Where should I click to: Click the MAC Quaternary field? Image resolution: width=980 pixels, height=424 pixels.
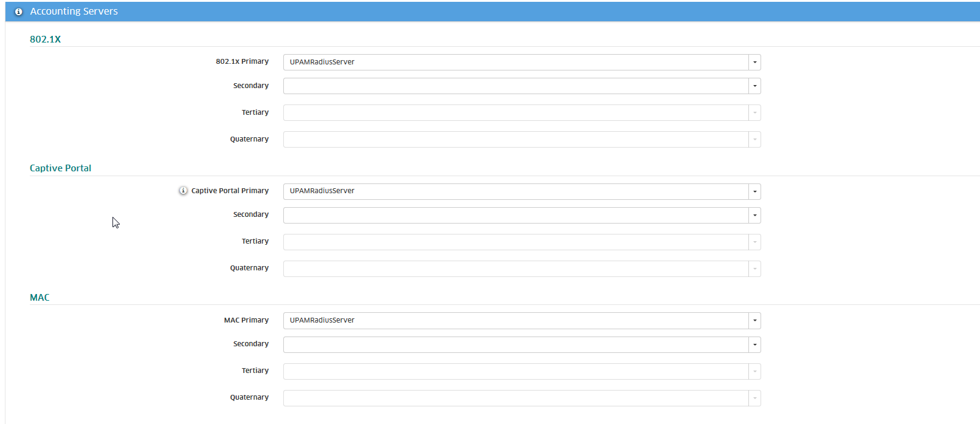[516, 398]
